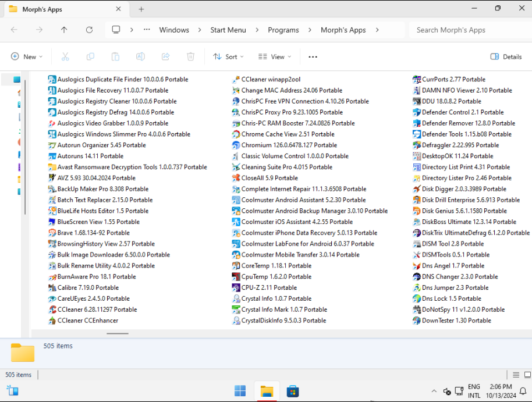Image resolution: width=532 pixels, height=402 pixels.
Task: Open the View layout dropdown
Action: (x=275, y=56)
